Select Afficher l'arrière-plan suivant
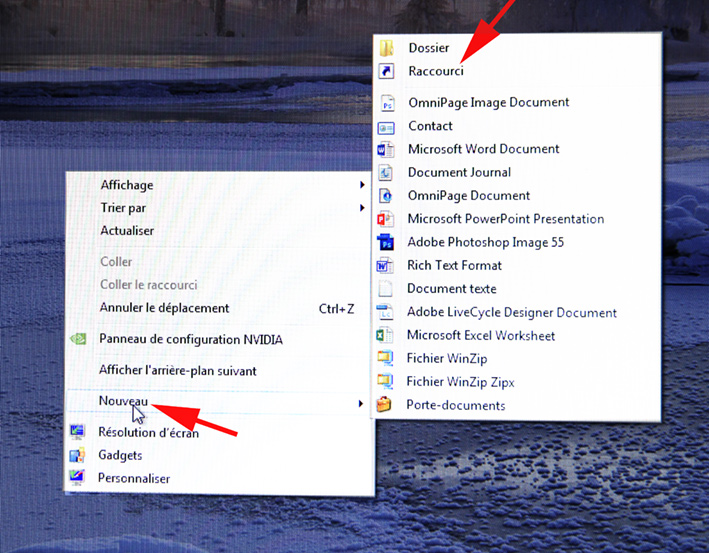Image resolution: width=709 pixels, height=553 pixels. (x=217, y=370)
